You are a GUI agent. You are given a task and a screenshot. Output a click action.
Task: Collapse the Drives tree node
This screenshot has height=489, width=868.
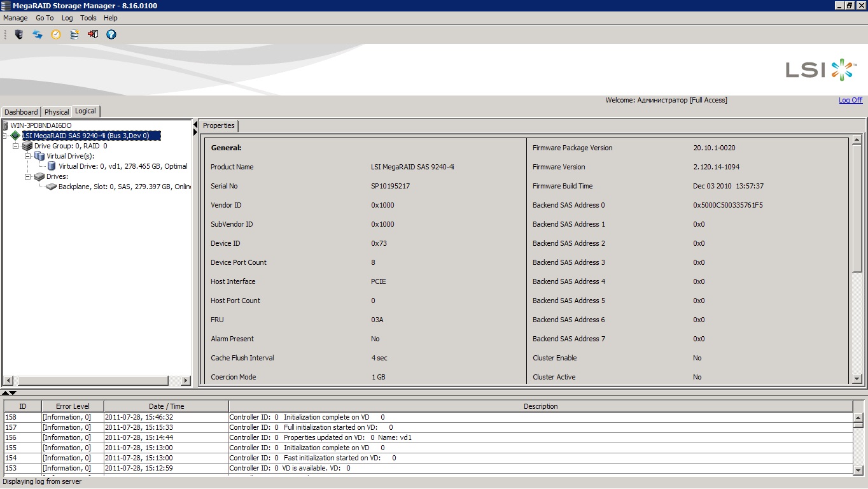click(28, 176)
